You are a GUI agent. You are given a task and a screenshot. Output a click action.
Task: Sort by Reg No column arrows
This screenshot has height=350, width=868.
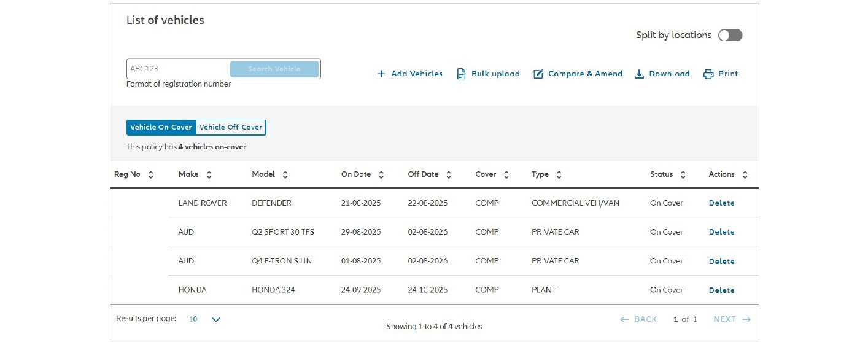(150, 175)
